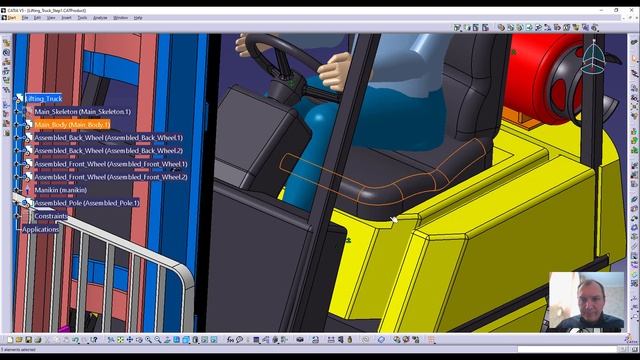Select highlighted Main_Body (Main_Body.1) in tree
Screen dimensions: 640x360
tap(72, 124)
